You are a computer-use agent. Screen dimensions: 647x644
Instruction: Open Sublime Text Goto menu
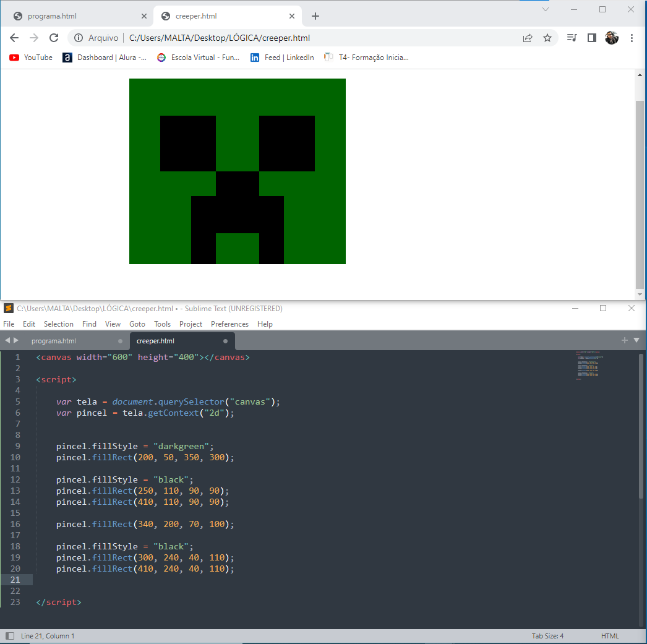137,324
